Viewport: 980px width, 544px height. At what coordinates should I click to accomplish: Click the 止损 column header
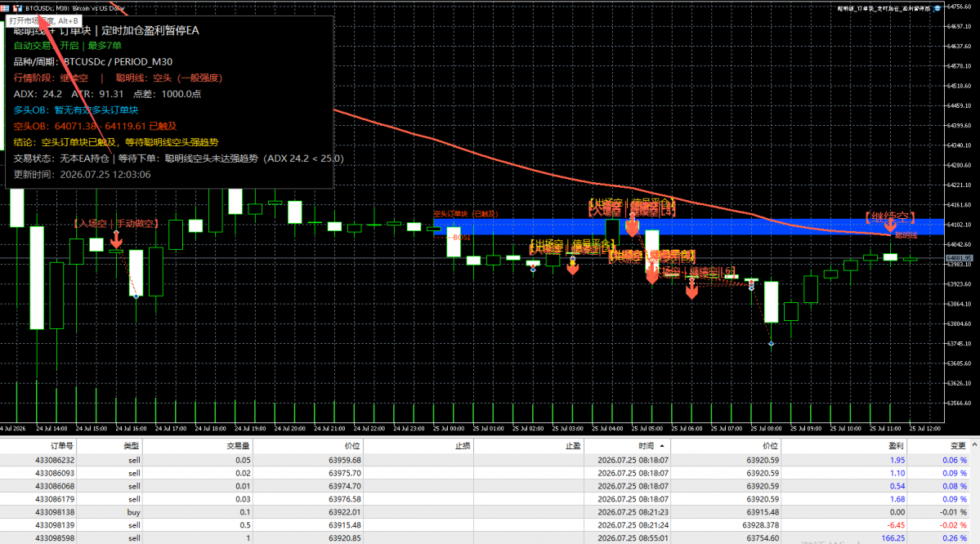coord(418,446)
